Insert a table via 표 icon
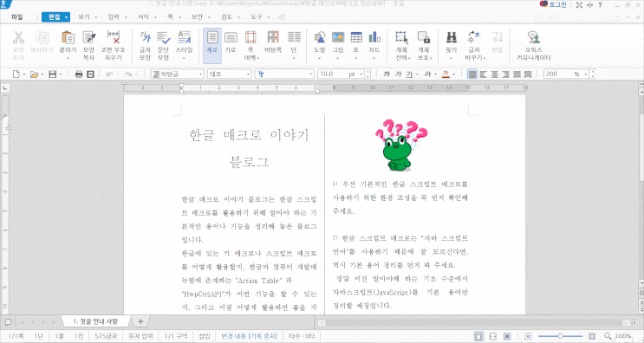Screen dimensions: 644x343 click(x=356, y=38)
